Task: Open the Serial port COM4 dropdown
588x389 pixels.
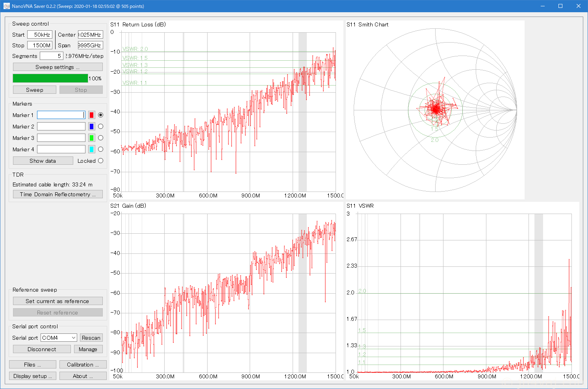Action: tap(59, 338)
